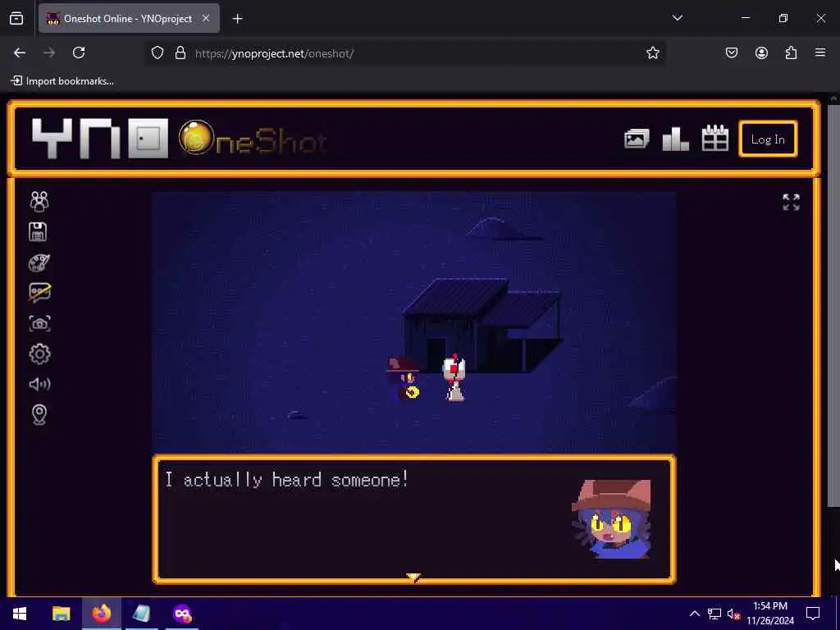The image size is (840, 630).
Task: Bookmark this page with star icon
Action: tap(652, 52)
